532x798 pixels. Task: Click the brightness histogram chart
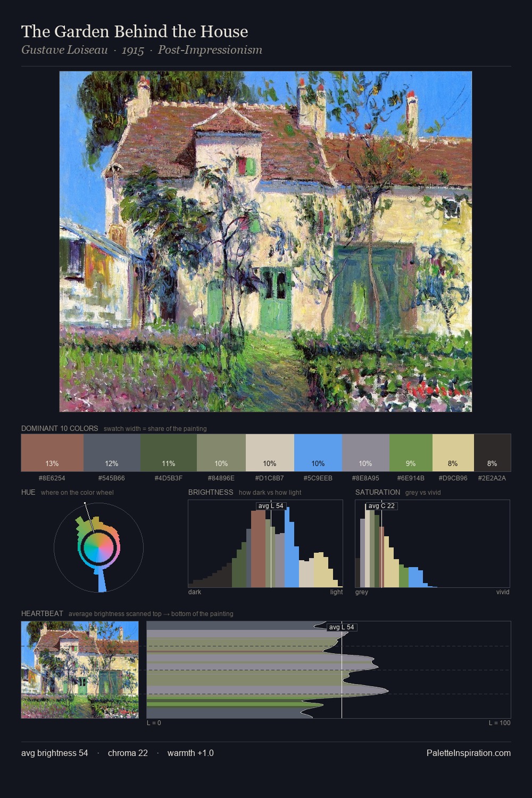pyautogui.click(x=265, y=544)
